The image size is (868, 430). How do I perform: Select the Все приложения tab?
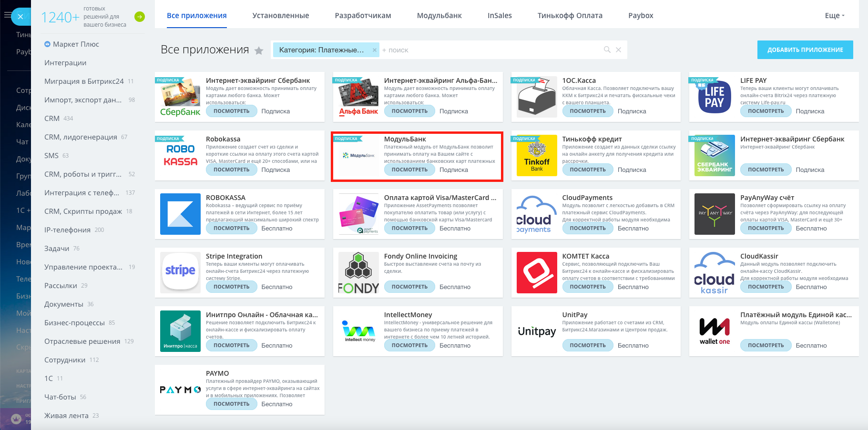click(197, 16)
